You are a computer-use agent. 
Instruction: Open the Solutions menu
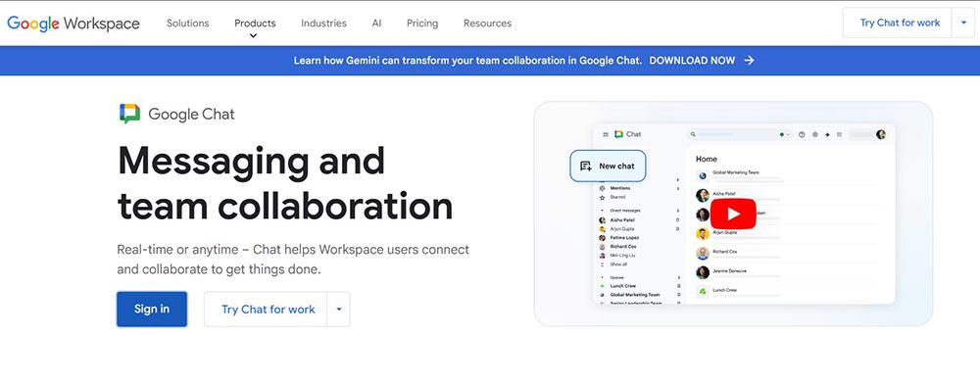(x=187, y=24)
